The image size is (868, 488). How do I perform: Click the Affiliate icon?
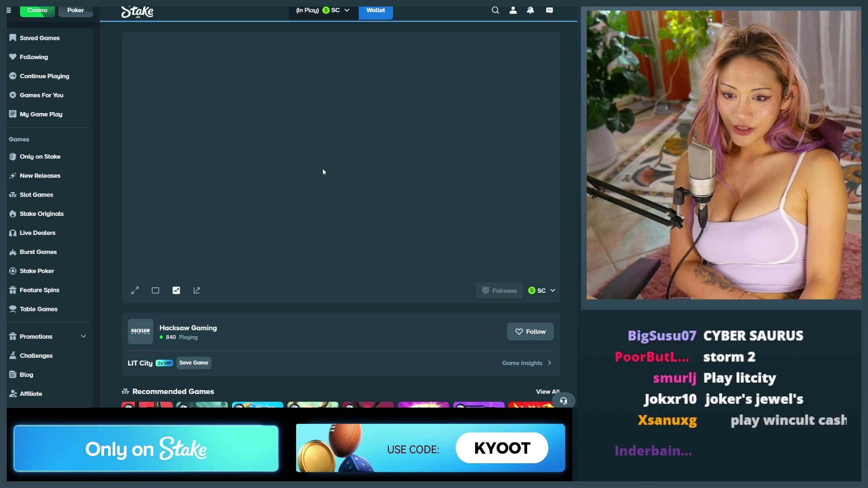pos(13,394)
